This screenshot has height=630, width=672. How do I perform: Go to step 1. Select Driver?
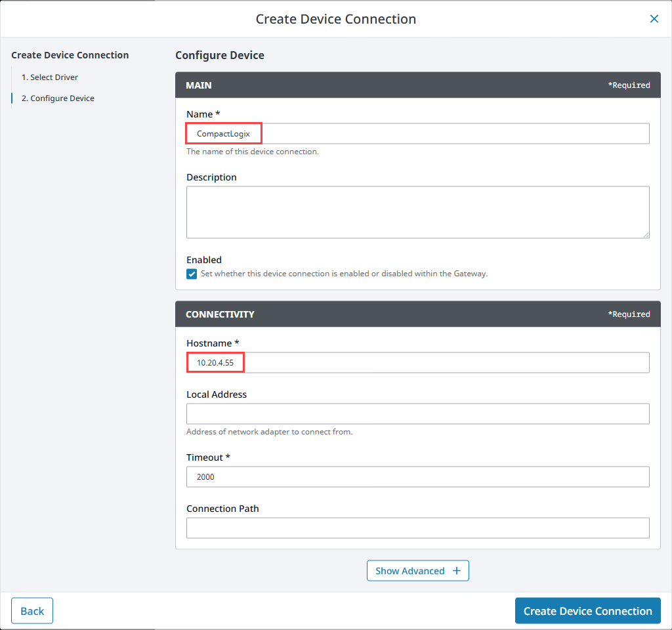[x=50, y=77]
